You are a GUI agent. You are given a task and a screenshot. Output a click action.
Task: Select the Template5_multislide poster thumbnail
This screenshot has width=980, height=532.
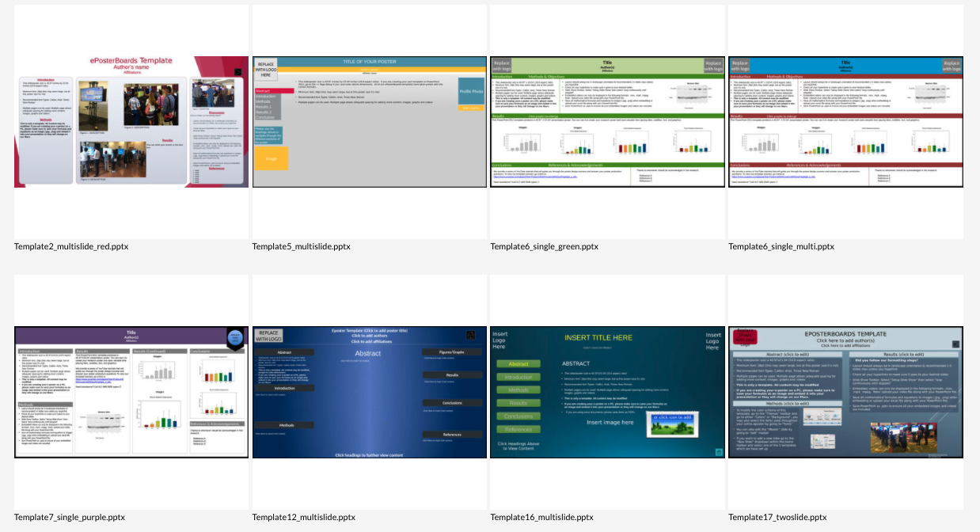click(369, 121)
